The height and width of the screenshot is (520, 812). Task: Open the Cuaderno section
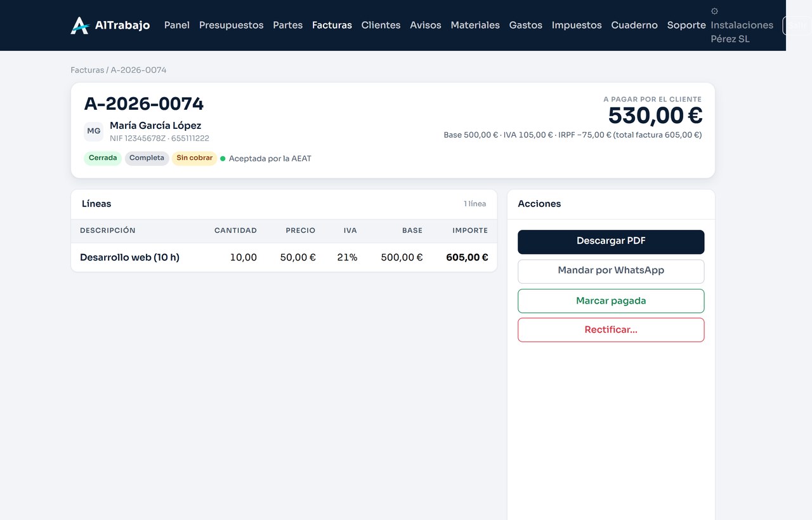[x=634, y=25]
